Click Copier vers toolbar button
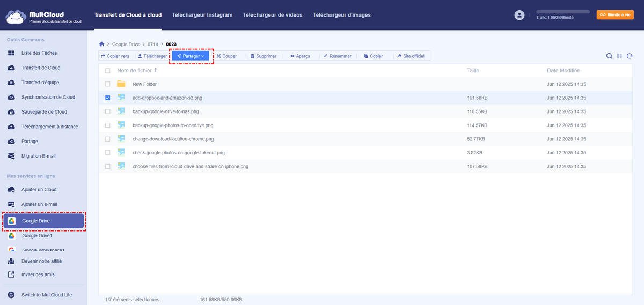644x305 pixels. (x=115, y=56)
